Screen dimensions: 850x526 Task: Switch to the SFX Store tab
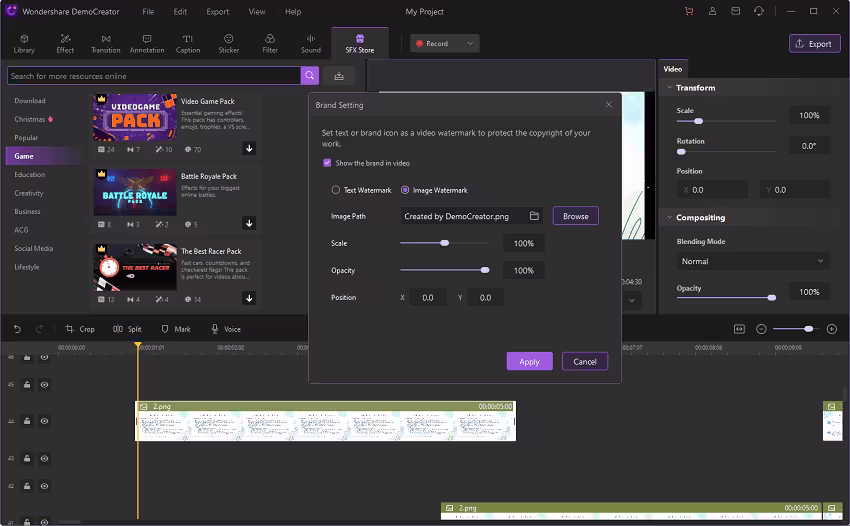[360, 43]
